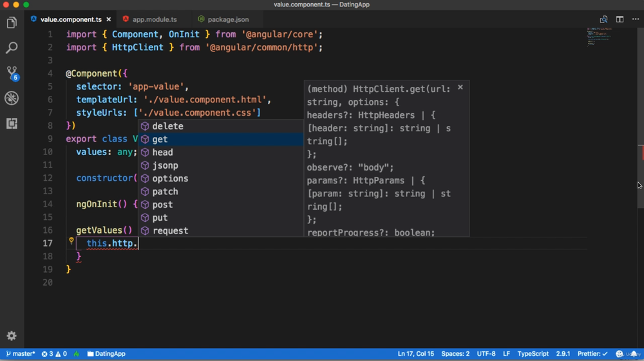The width and height of the screenshot is (644, 361).
Task: Choose delete from autocomplete list
Action: tap(220, 126)
